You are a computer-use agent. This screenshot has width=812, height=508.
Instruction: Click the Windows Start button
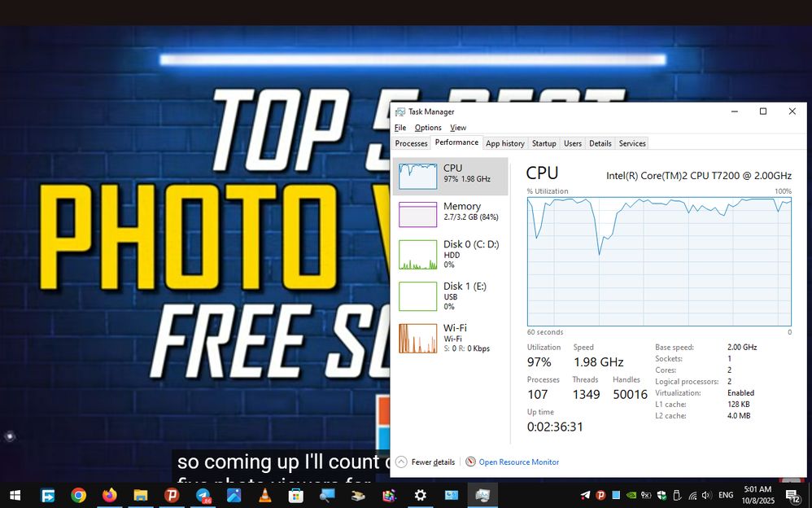pyautogui.click(x=15, y=495)
